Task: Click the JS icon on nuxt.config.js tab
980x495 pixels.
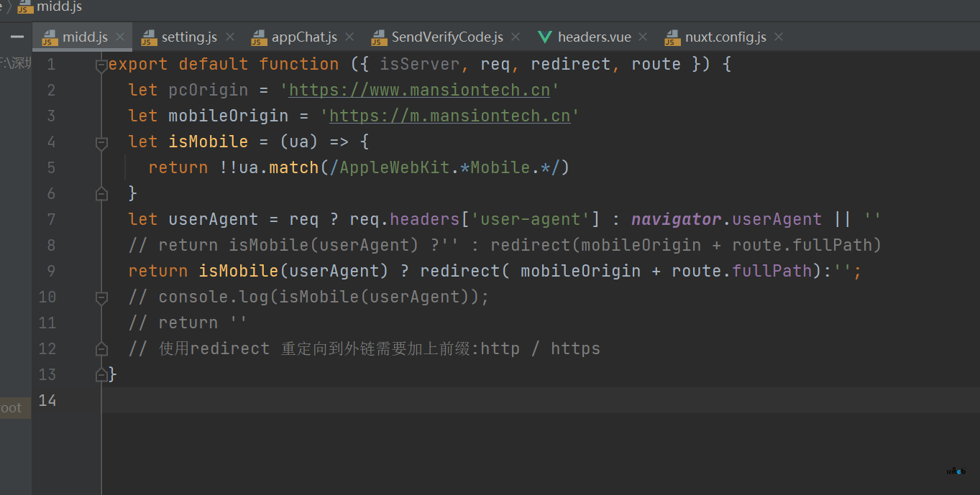Action: pyautogui.click(x=672, y=37)
